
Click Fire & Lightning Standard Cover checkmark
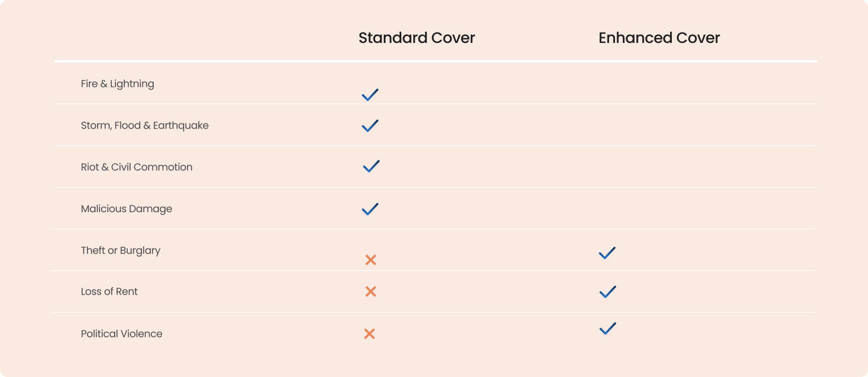(x=370, y=95)
